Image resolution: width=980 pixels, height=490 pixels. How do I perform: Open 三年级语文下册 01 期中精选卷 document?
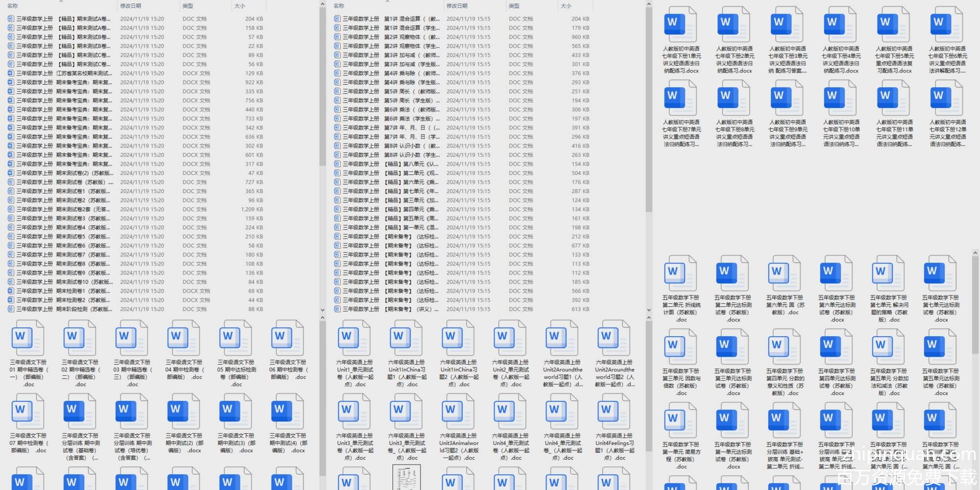[28, 338]
